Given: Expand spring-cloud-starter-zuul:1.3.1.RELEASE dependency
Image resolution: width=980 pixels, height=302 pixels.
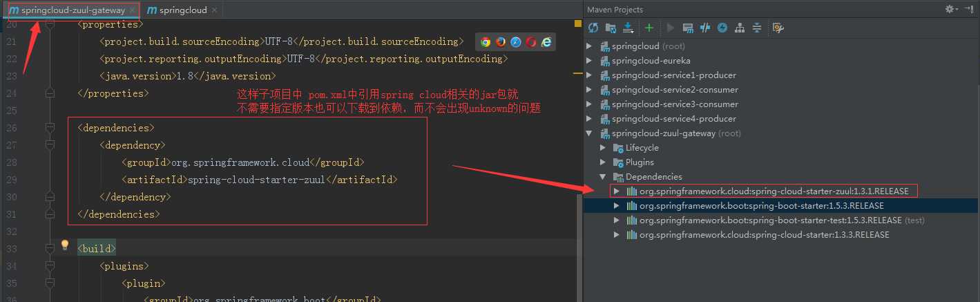Looking at the screenshot, I should [617, 191].
